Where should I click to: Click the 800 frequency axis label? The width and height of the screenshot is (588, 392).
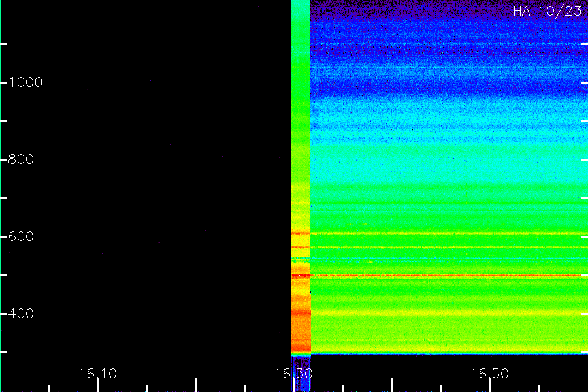[x=21, y=159]
